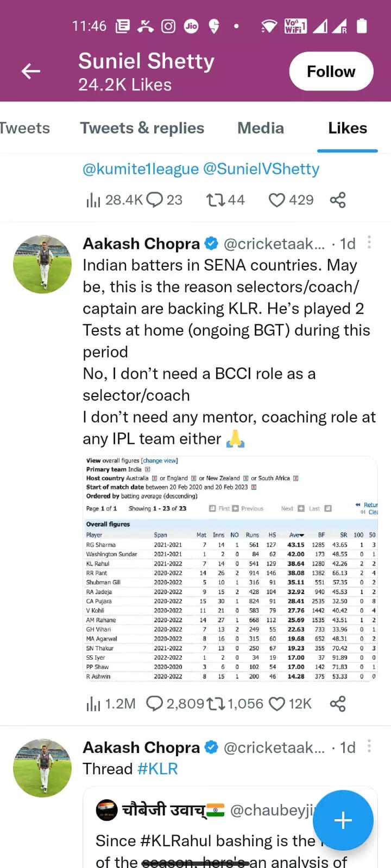Viewport: 391px width, 868px height.
Task: Retweet the post with 1,056 retweets
Action: [x=216, y=703]
